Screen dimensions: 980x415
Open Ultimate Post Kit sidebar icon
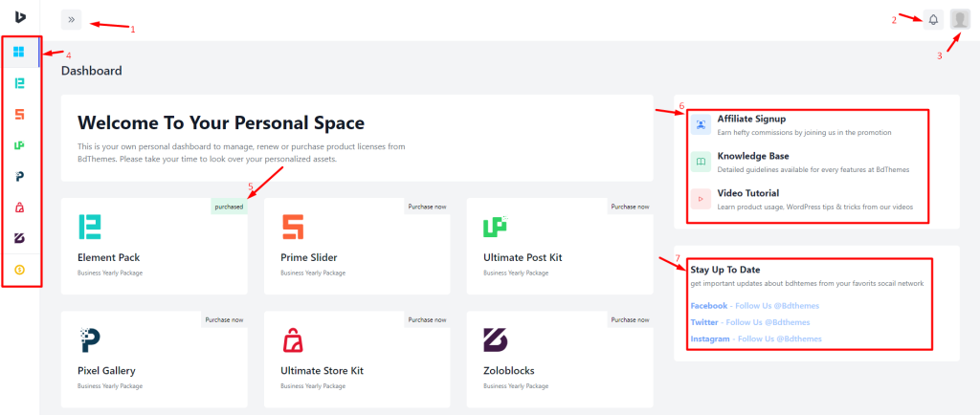pos(19,145)
